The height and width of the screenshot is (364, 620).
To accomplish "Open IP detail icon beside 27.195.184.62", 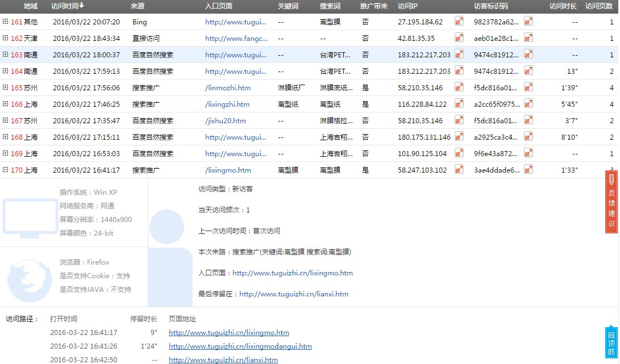I will [459, 22].
